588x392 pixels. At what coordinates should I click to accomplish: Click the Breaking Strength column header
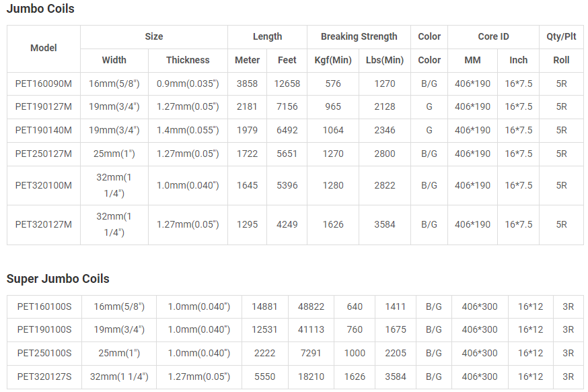(x=359, y=36)
